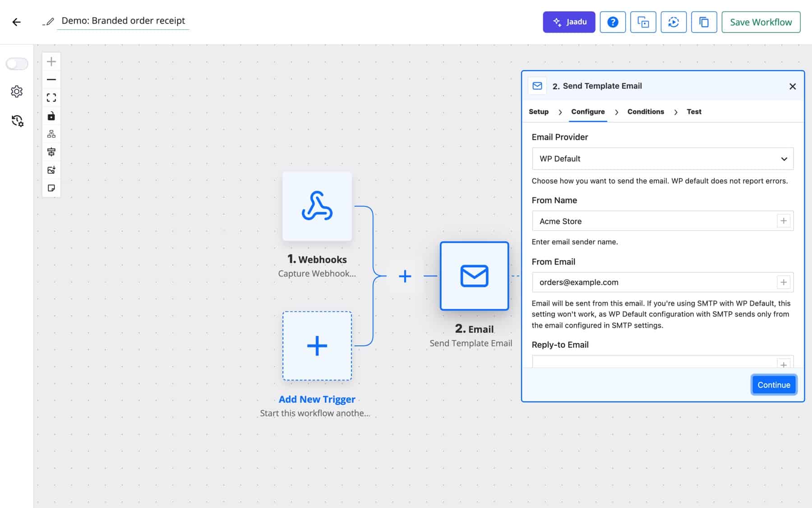Insert variable in From Email field
This screenshot has width=812, height=508.
coord(784,282)
